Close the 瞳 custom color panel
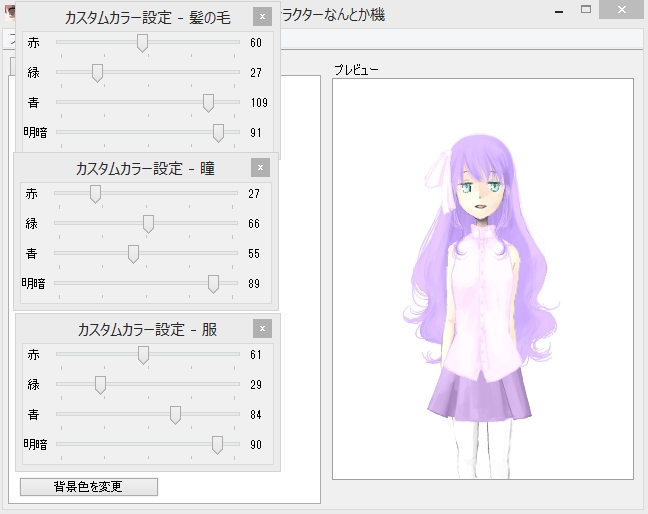This screenshot has width=648, height=514. pos(260,168)
